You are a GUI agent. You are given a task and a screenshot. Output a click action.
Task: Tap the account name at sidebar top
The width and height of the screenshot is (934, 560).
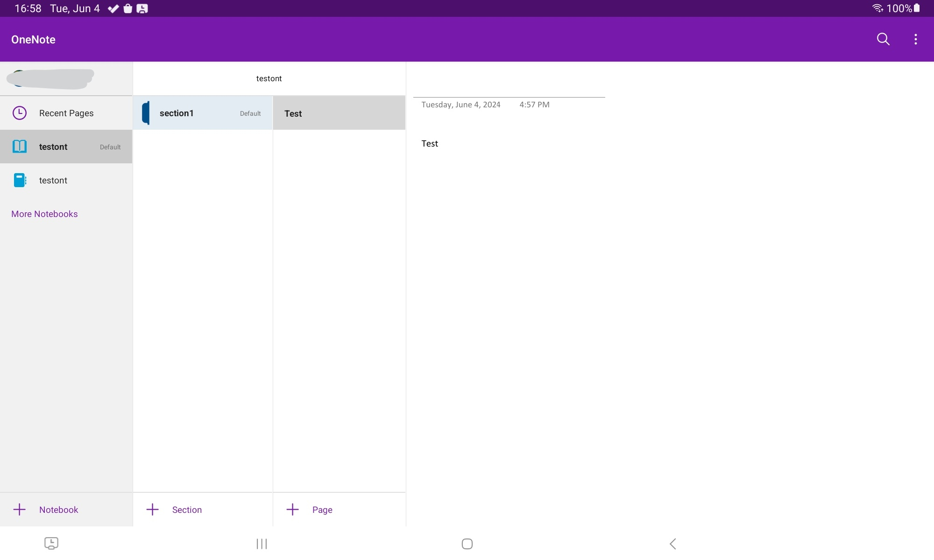pos(50,78)
